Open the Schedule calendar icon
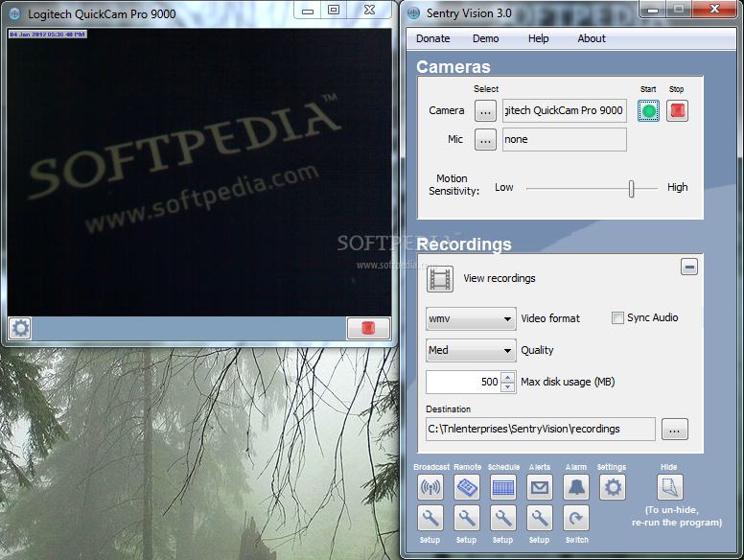This screenshot has width=744, height=560. pos(503,487)
